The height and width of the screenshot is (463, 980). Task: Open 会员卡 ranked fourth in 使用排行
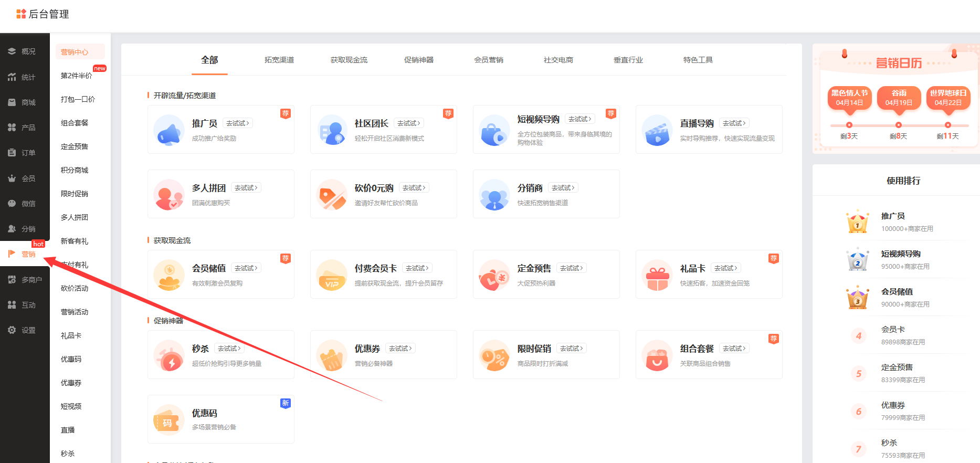(893, 330)
